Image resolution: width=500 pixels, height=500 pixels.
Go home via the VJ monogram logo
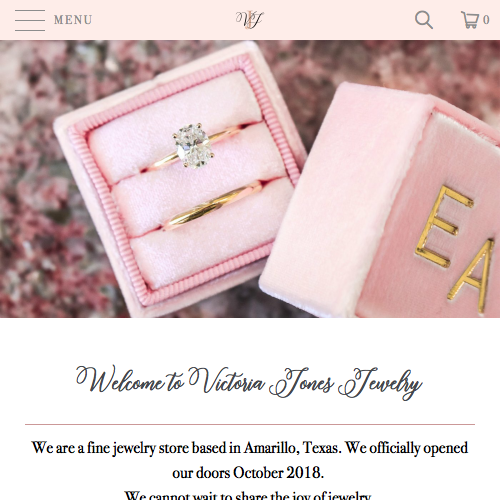[x=249, y=20]
